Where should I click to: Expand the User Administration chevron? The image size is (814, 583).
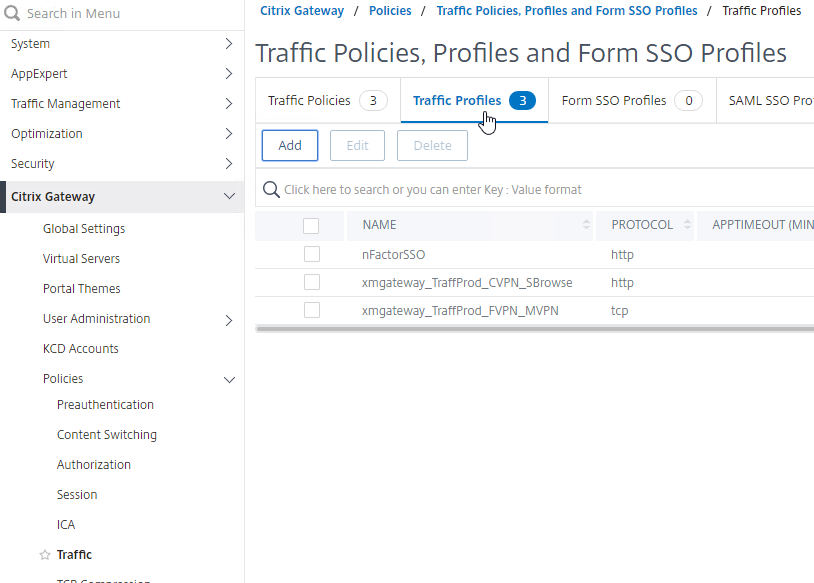(x=228, y=320)
